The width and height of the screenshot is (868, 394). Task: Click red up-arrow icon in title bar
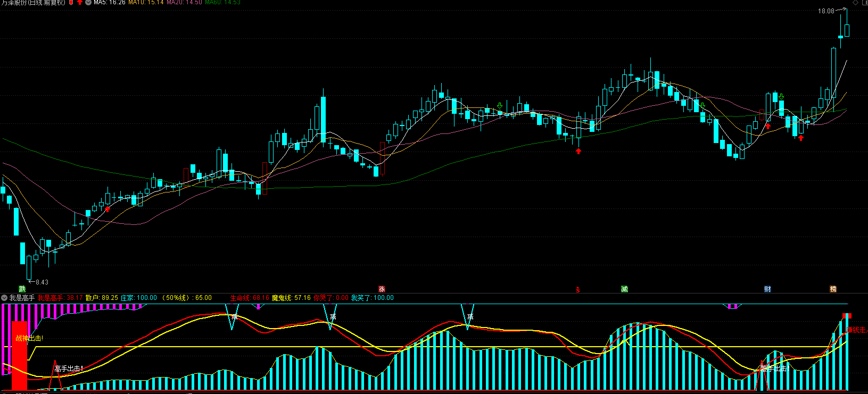click(x=80, y=3)
